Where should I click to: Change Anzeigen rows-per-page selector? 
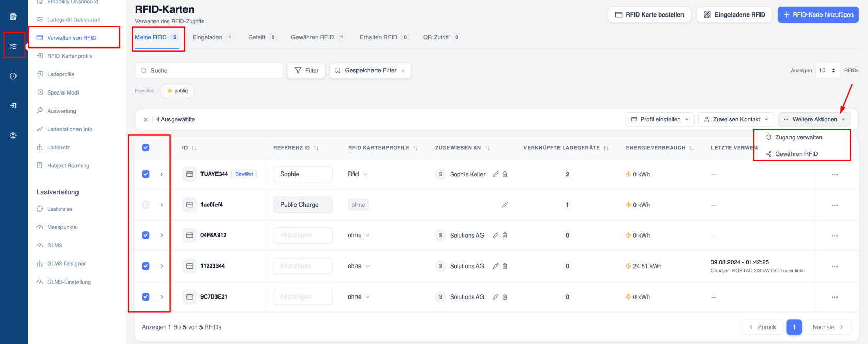[x=828, y=70]
